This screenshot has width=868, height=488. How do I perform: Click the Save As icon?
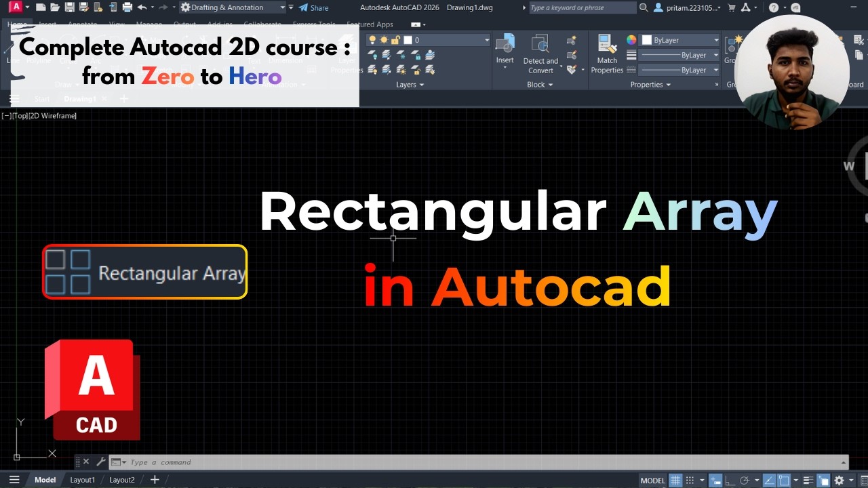point(83,7)
